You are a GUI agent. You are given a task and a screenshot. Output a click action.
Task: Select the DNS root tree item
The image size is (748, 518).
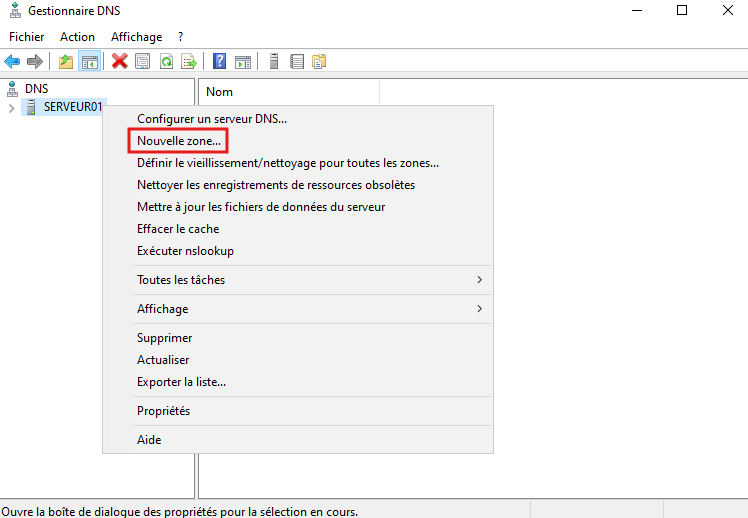36,89
